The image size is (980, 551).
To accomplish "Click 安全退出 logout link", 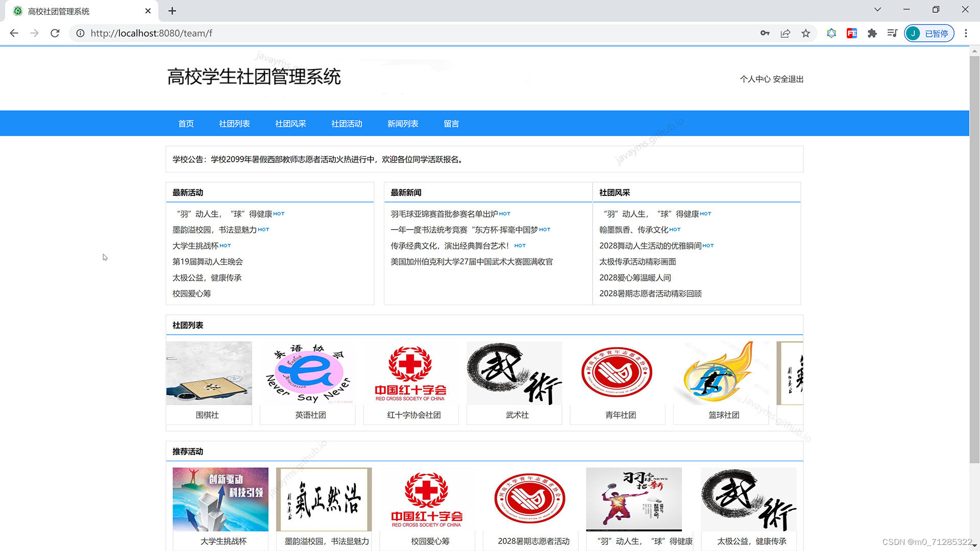I will click(x=788, y=79).
